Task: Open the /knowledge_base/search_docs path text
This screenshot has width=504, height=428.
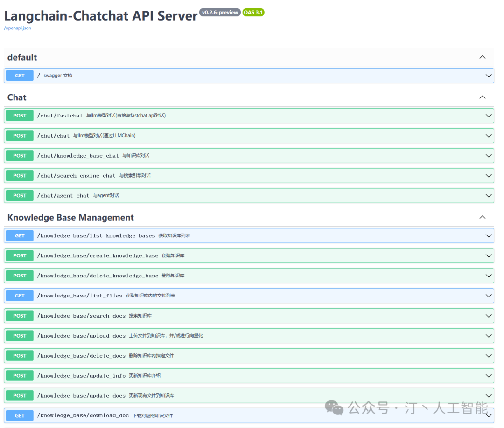Action: 81,316
